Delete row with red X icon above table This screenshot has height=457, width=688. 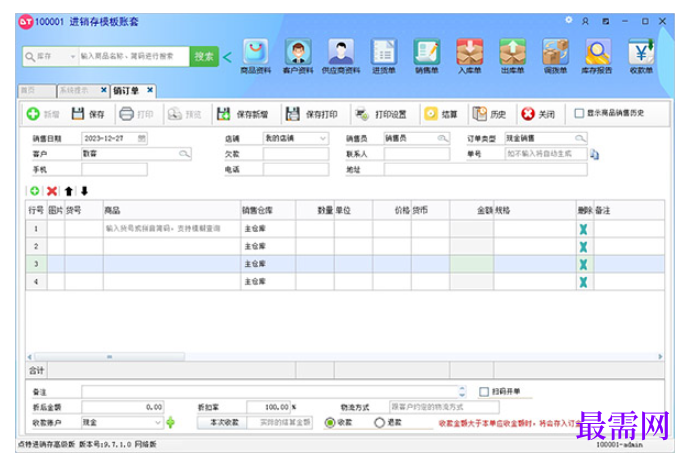point(52,191)
